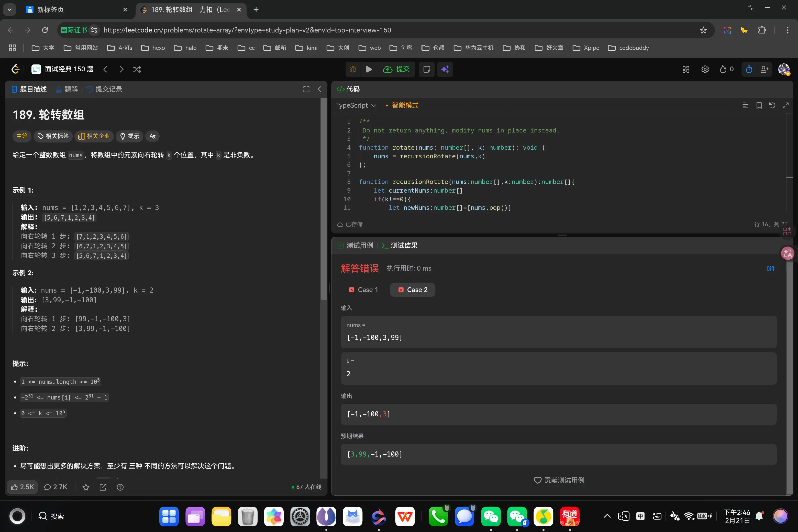This screenshot has width=798, height=532.
Task: Open the timer stopwatch icon
Action: pos(749,69)
